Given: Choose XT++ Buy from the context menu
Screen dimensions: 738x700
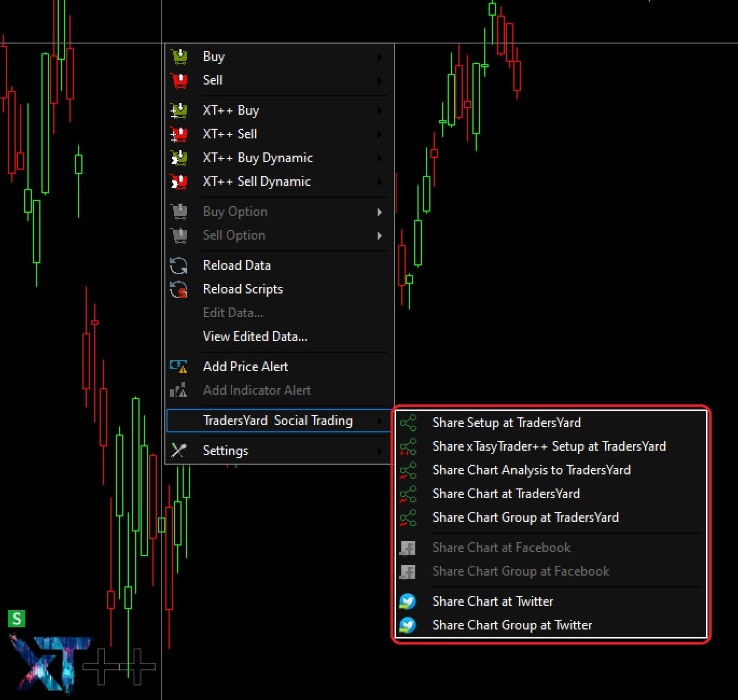Looking at the screenshot, I should 279,110.
